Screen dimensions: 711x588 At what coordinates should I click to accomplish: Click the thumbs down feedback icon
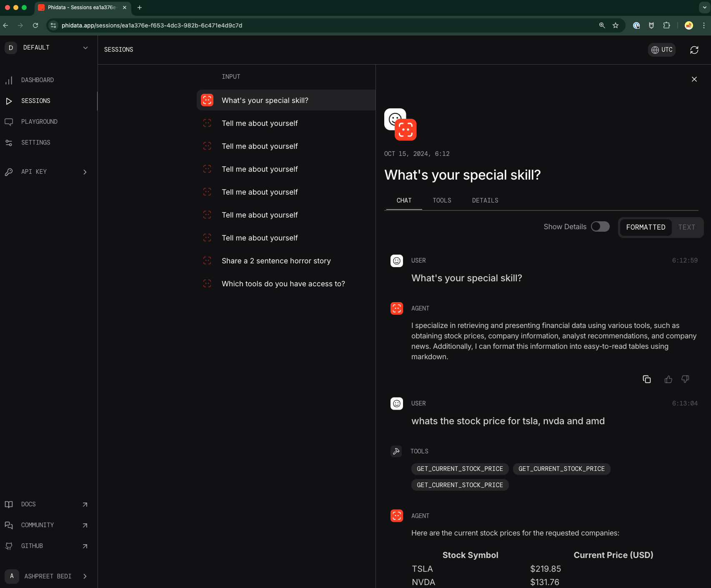coord(685,379)
